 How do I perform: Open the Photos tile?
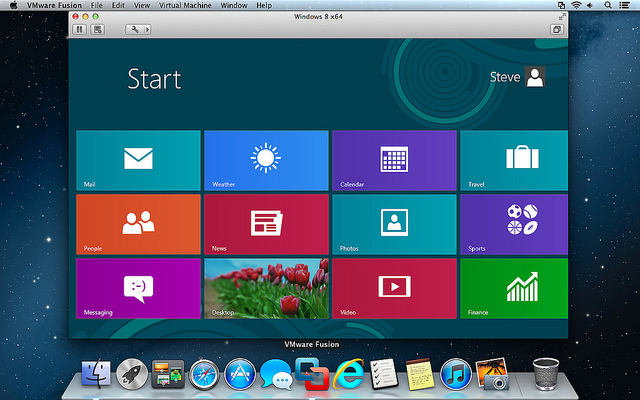click(394, 224)
